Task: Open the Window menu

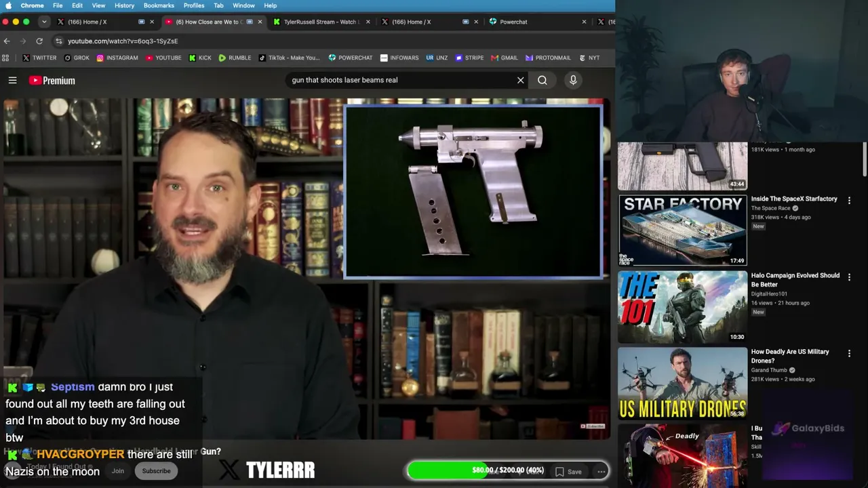Action: pyautogui.click(x=243, y=5)
